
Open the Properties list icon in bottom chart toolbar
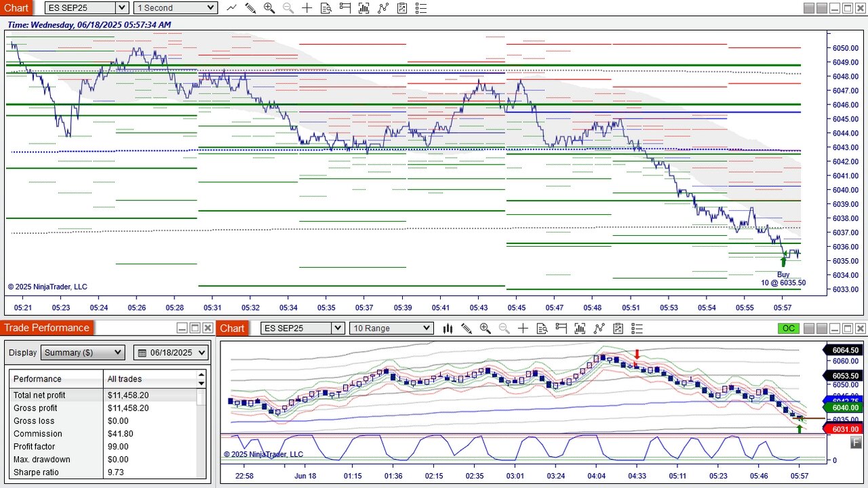coord(637,328)
